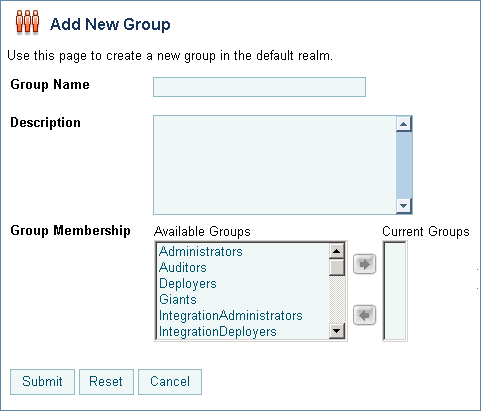Click the Description scrollbar track
Image resolution: width=481 pixels, height=411 pixels.
tap(404, 165)
